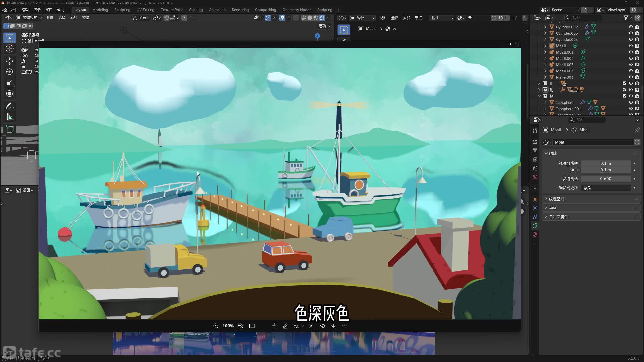Click the zoom in magnifier in image viewer
This screenshot has width=644, height=362.
pyautogui.click(x=240, y=326)
